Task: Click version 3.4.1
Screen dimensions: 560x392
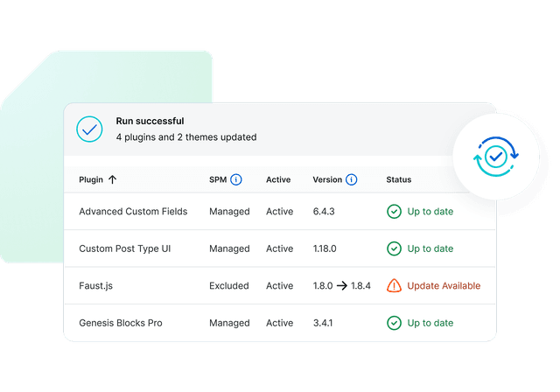Action: [323, 323]
